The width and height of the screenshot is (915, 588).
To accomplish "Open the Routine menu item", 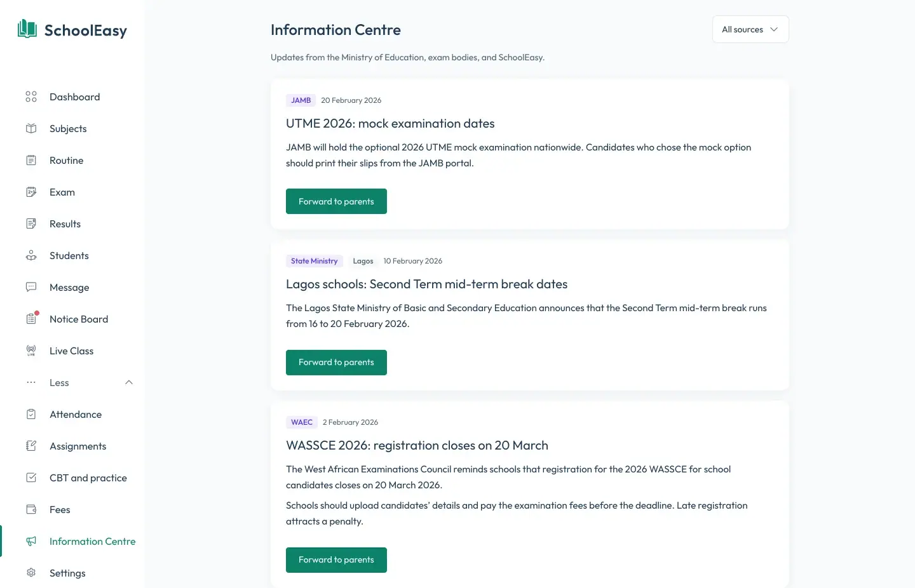I will tap(67, 160).
